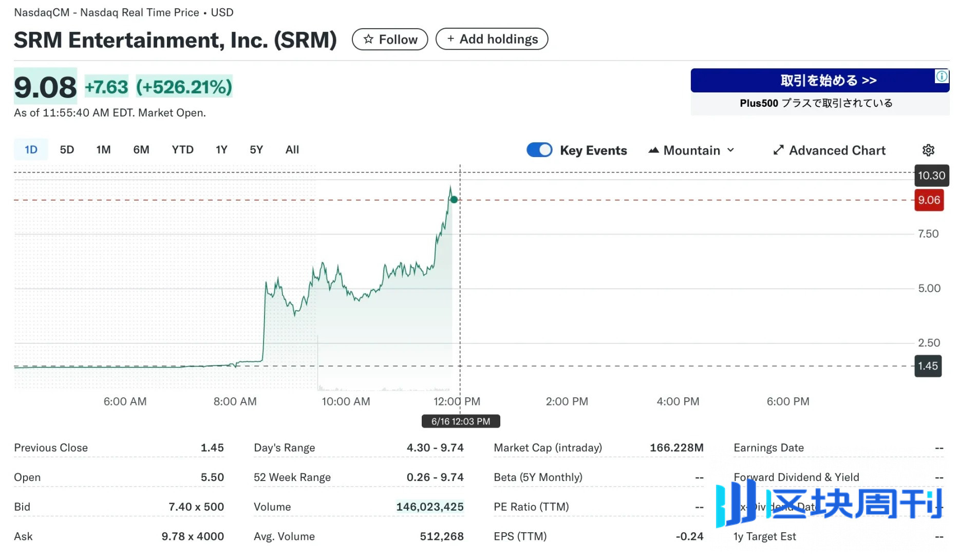Open the chart settings gear icon

928,150
